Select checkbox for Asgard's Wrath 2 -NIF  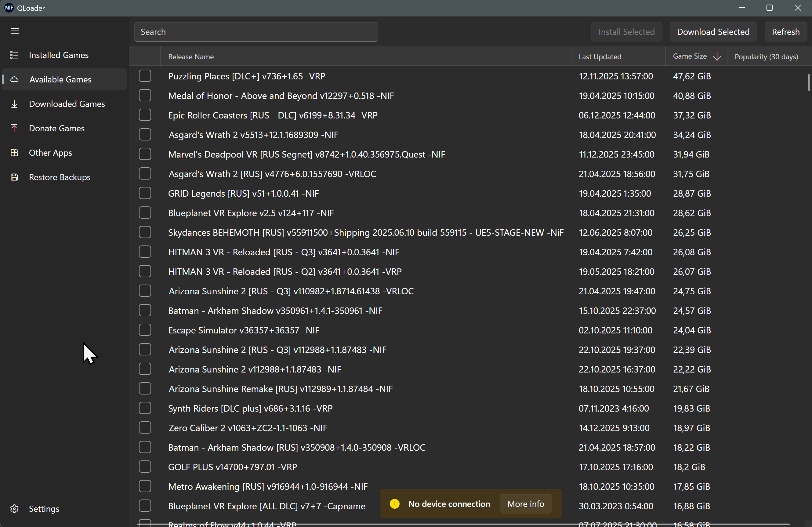[145, 134]
